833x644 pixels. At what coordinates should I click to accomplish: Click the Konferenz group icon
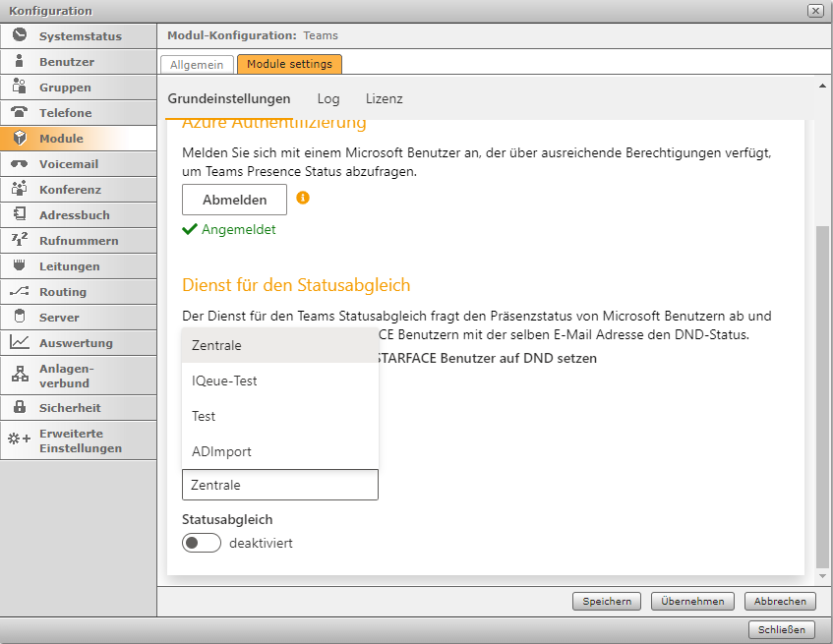pyautogui.click(x=19, y=189)
